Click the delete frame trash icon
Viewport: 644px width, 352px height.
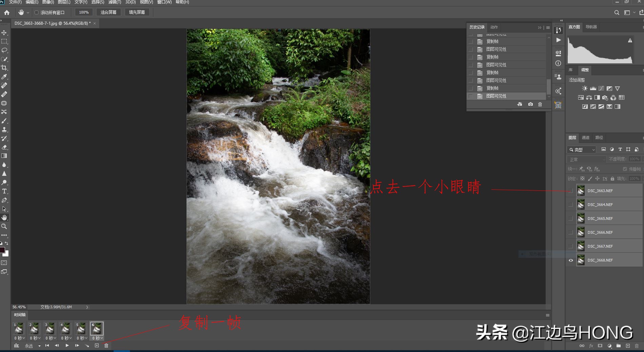click(x=106, y=346)
